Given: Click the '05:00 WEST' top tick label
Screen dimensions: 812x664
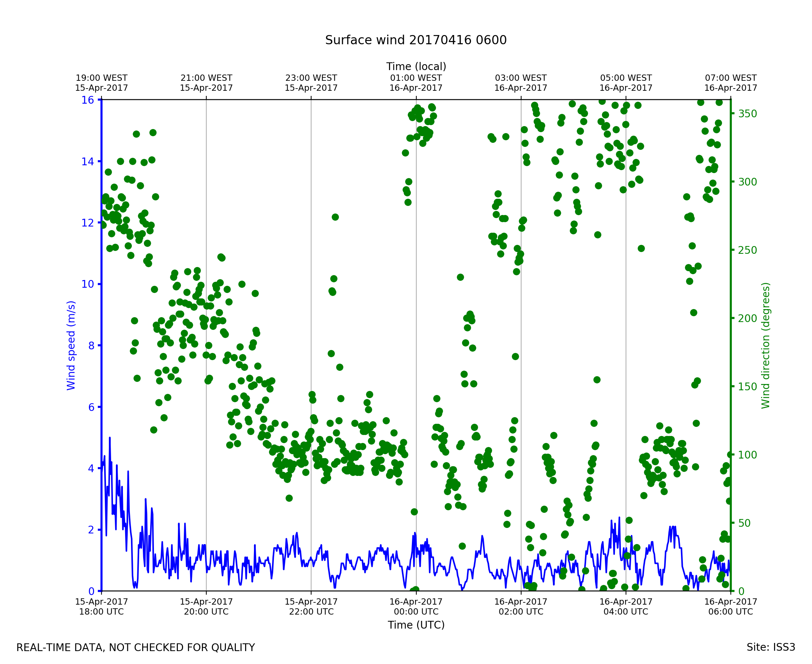Looking at the screenshot, I should (x=626, y=78).
